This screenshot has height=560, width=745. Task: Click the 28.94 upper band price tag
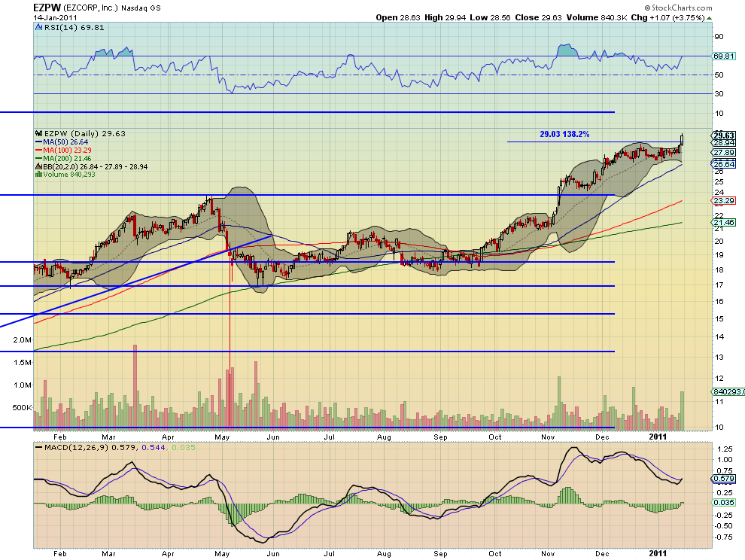click(724, 143)
